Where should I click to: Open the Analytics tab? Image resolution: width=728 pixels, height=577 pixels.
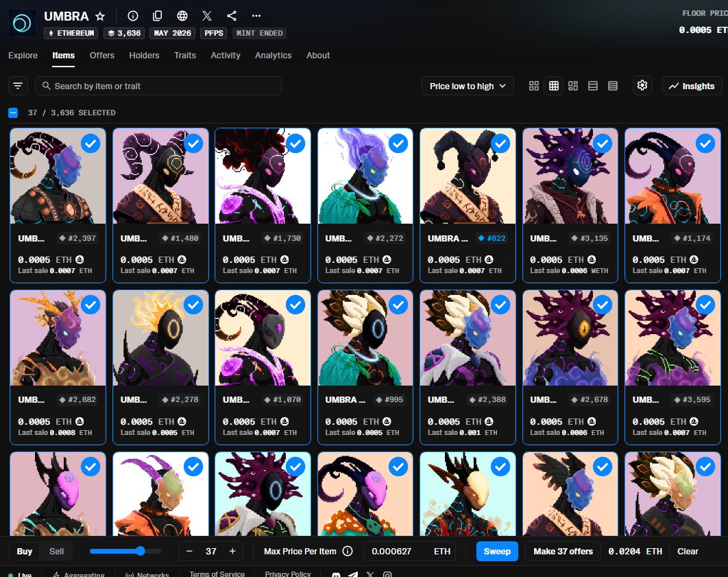click(x=273, y=56)
